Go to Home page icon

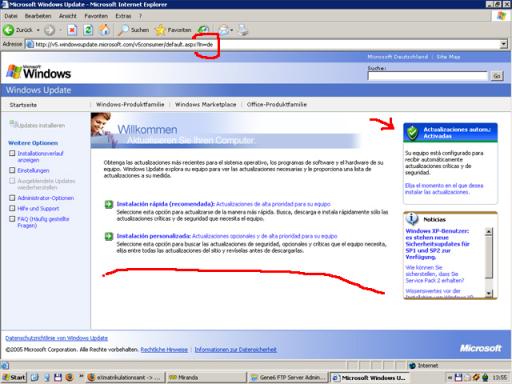coord(105,30)
